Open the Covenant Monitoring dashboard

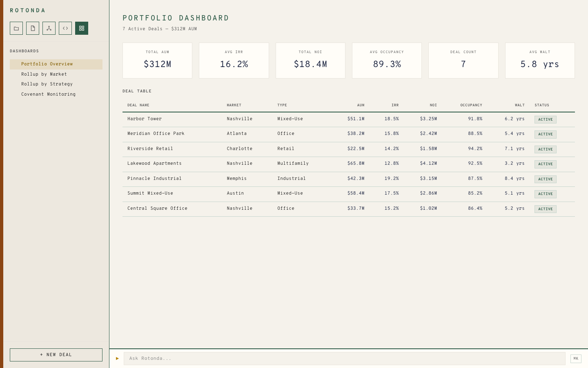(x=48, y=94)
